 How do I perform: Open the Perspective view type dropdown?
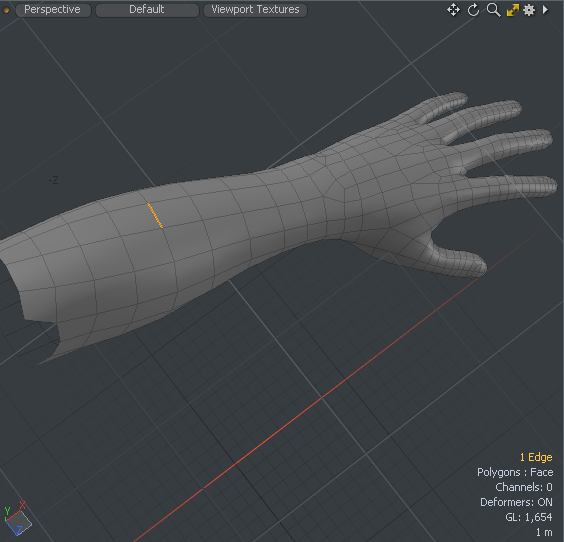point(53,10)
